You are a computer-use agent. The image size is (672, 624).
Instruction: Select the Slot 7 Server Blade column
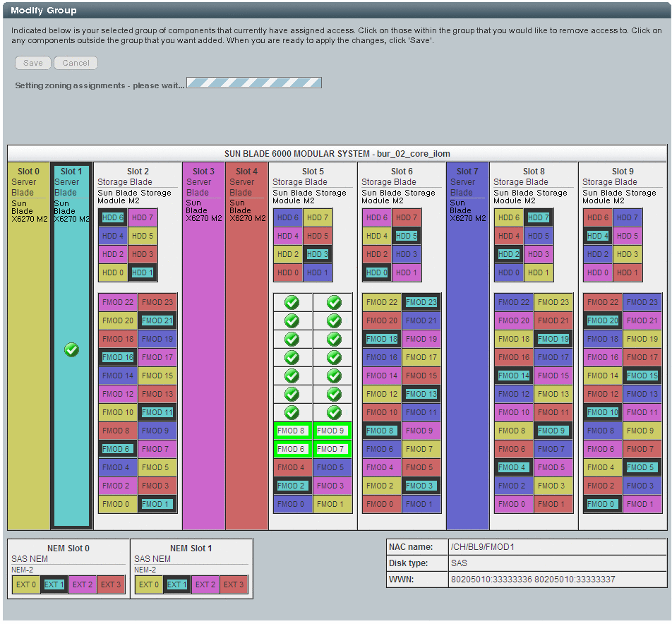pyautogui.click(x=467, y=346)
